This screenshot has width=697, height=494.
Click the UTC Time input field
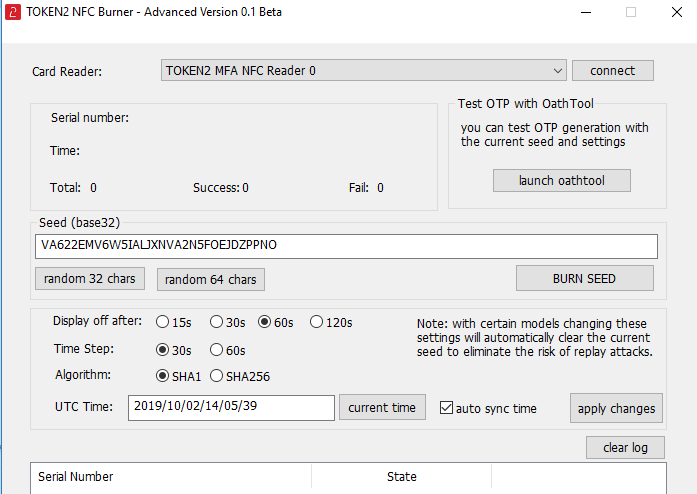click(x=231, y=408)
